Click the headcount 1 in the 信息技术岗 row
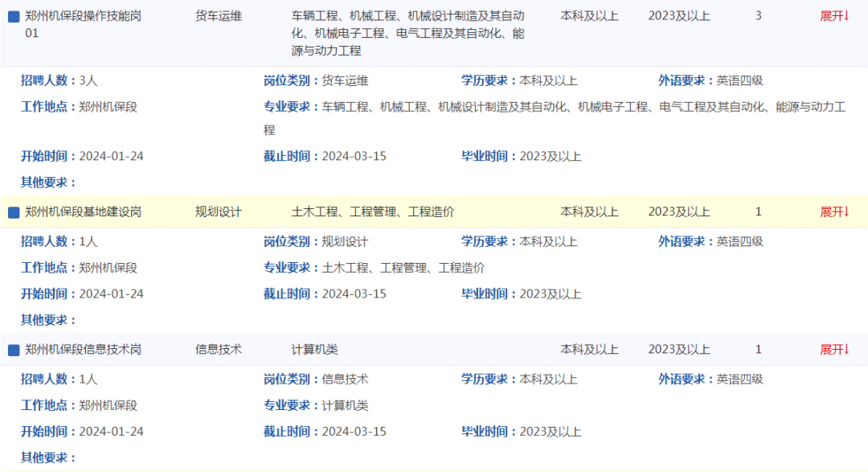The height and width of the screenshot is (472, 868). click(759, 349)
